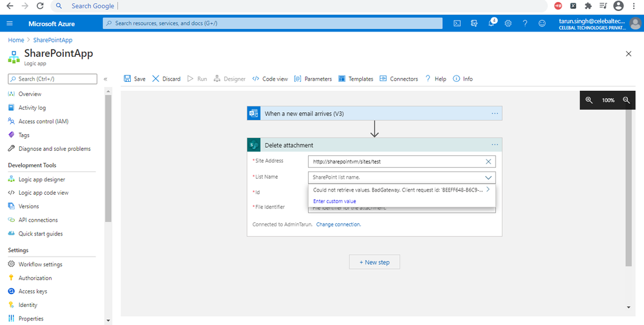Open Quick start guides

tap(40, 234)
